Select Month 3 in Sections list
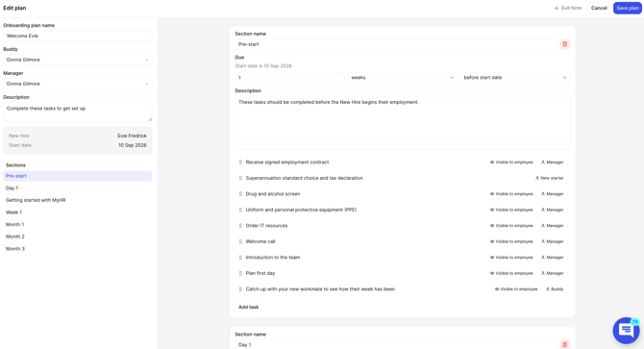 click(x=78, y=249)
